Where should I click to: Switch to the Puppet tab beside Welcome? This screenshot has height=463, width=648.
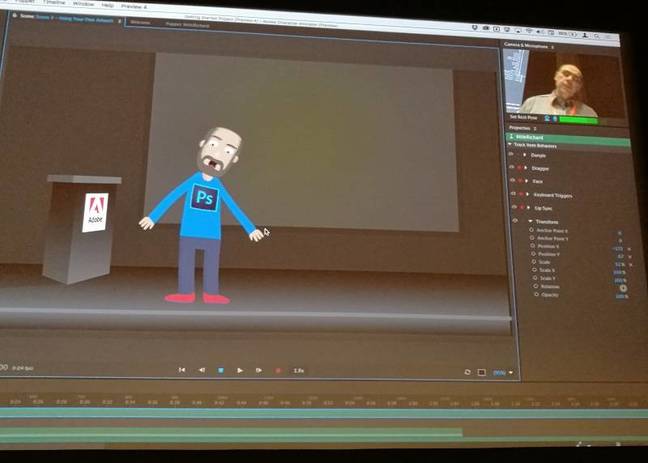click(x=187, y=24)
